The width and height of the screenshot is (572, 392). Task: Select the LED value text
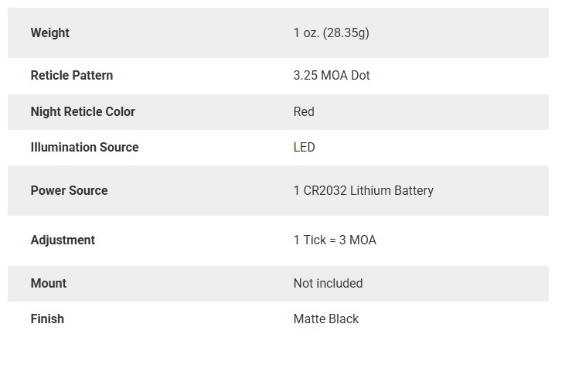tap(305, 147)
